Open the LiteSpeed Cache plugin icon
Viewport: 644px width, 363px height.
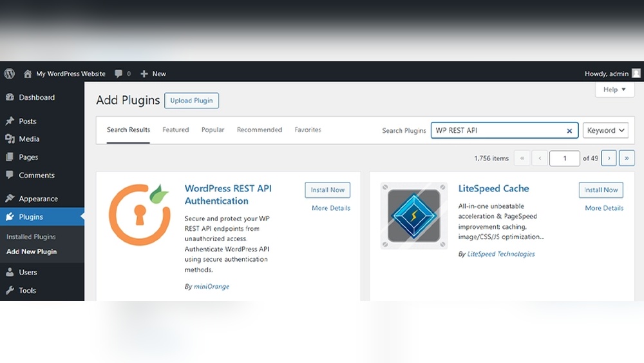tap(414, 215)
